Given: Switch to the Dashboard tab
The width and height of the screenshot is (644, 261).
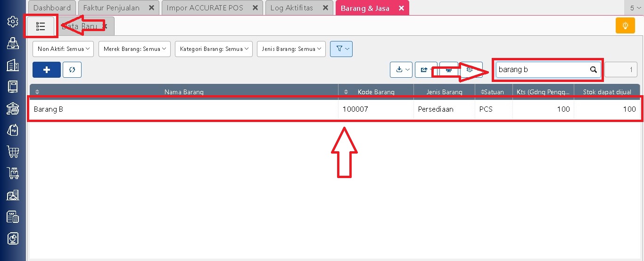Looking at the screenshot, I should point(52,8).
